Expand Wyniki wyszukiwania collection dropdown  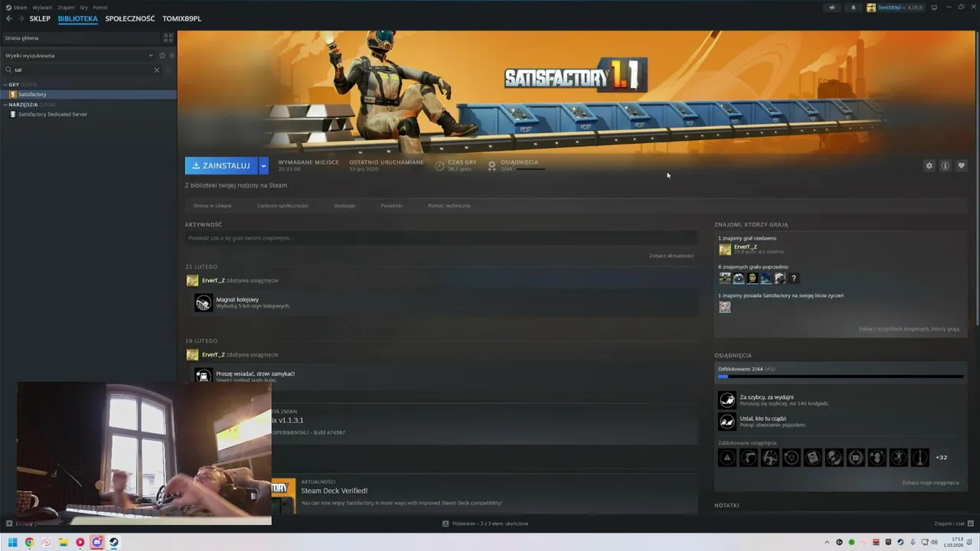tap(151, 55)
